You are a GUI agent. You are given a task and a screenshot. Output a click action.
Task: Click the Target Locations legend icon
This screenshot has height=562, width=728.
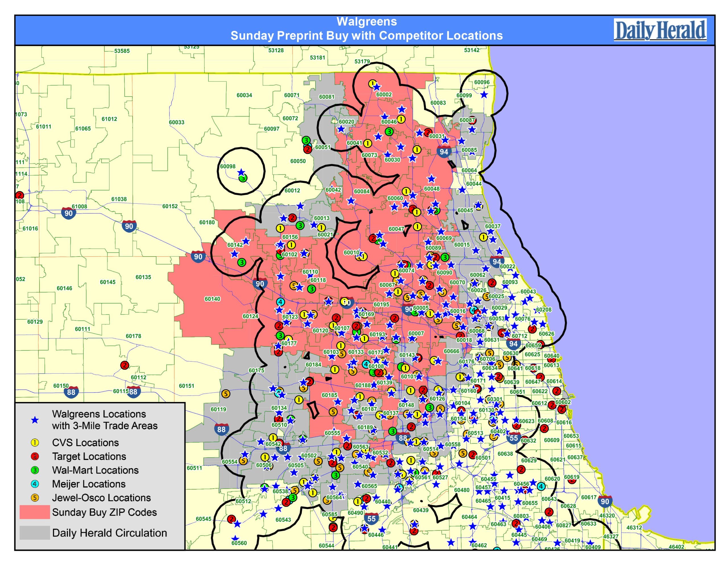point(35,456)
